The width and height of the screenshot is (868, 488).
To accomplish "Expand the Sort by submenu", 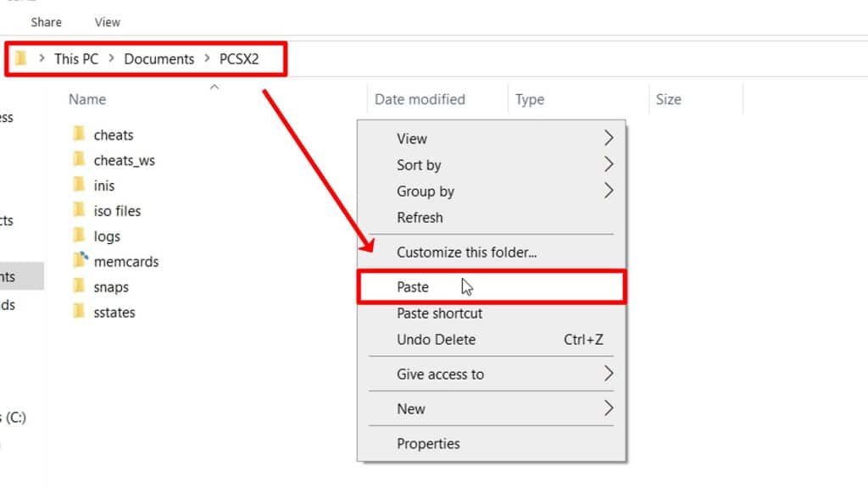I will pos(609,164).
